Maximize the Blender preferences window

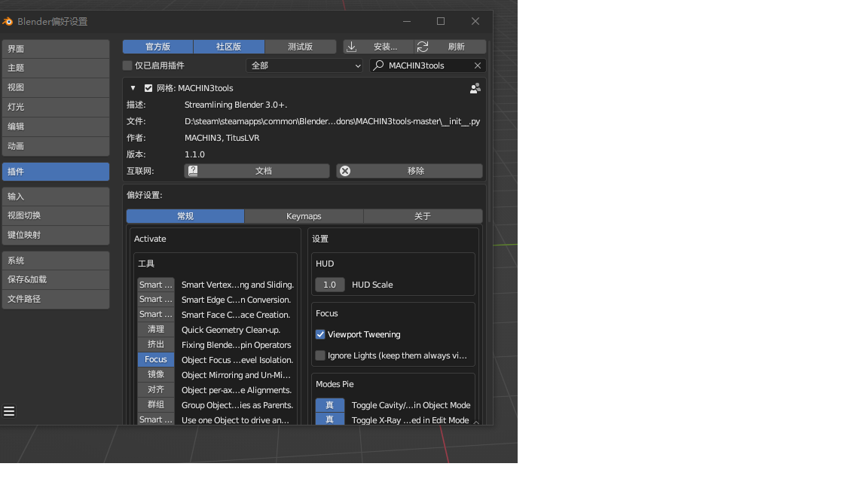(441, 21)
